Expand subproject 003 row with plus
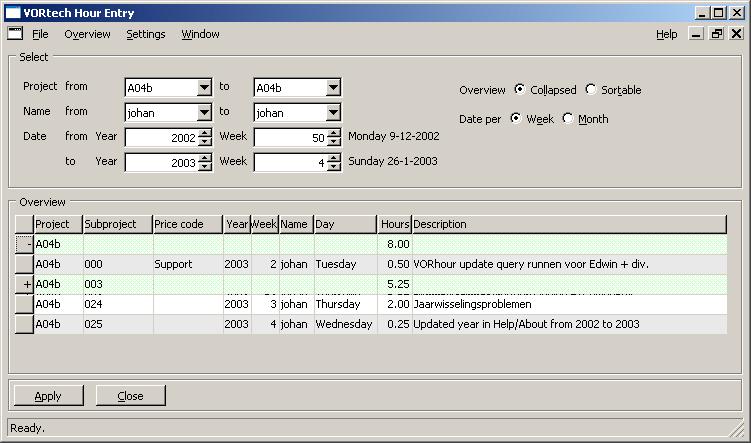This screenshot has width=751, height=443. pos(24,284)
